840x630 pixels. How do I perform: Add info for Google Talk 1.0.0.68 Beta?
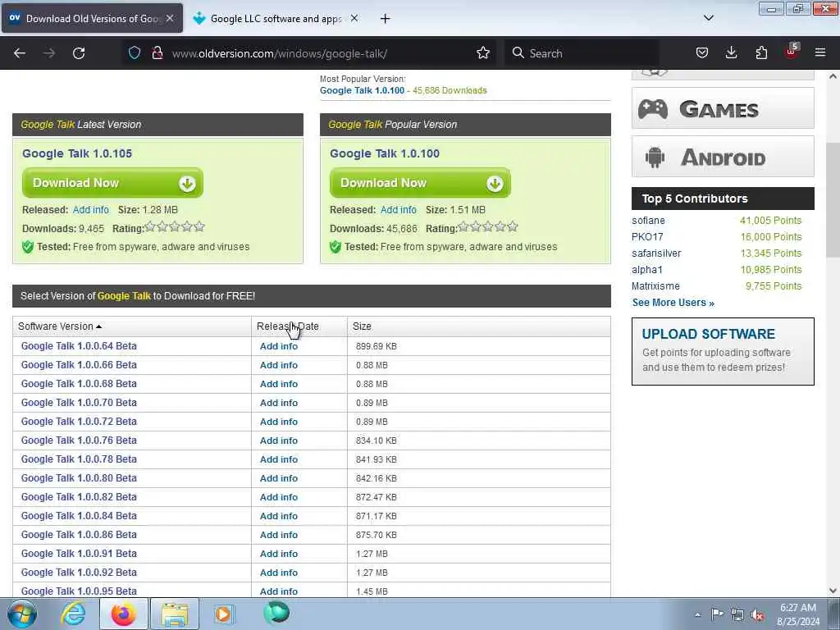279,384
